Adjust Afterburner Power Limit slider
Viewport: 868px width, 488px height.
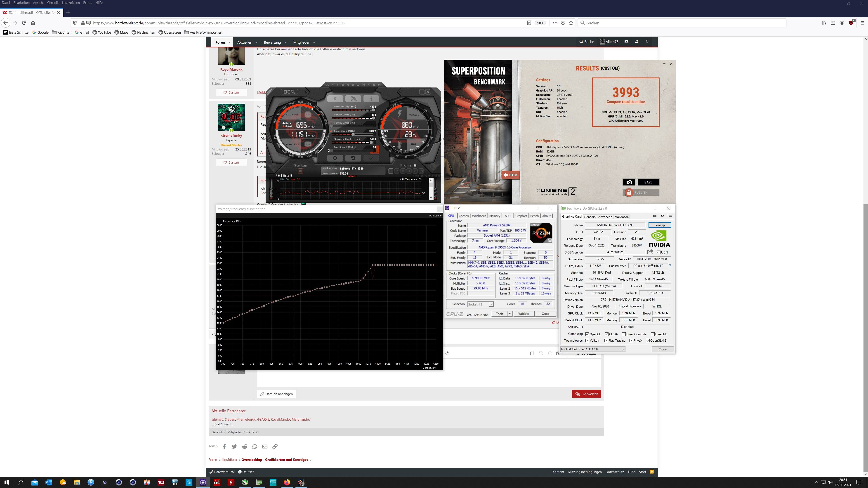pos(353,118)
